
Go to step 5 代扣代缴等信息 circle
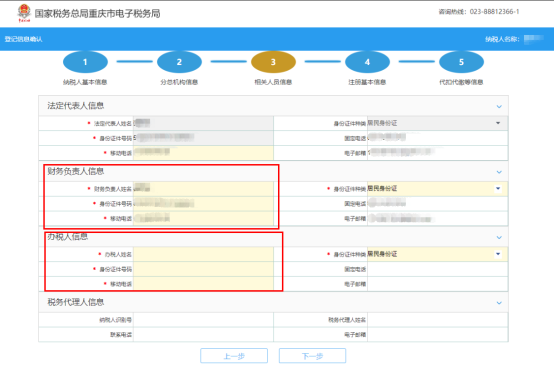click(461, 62)
